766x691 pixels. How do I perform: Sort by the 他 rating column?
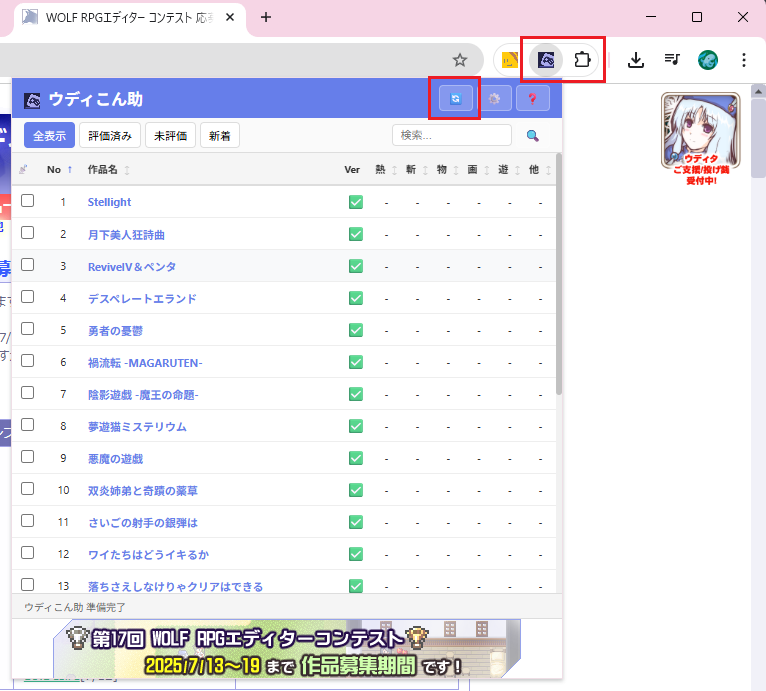[x=540, y=170]
